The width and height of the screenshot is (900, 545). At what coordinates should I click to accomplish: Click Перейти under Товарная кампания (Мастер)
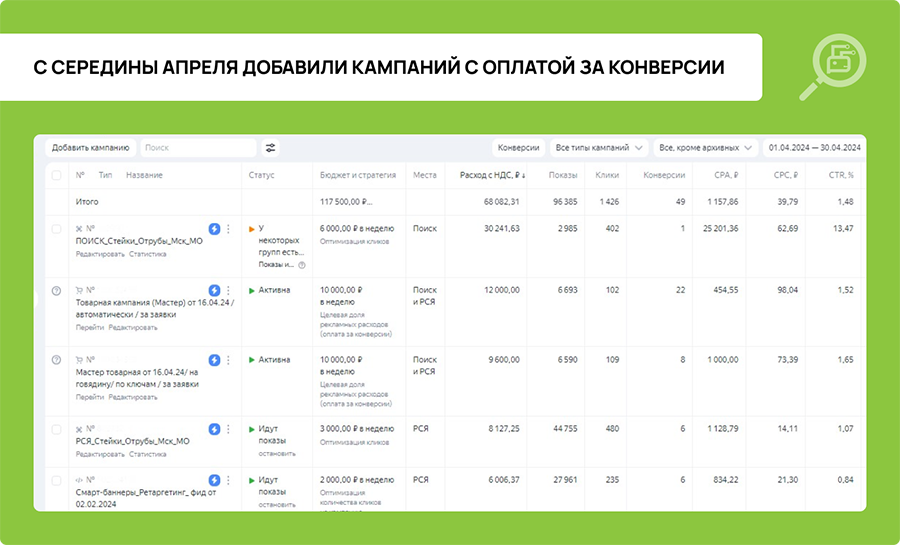coord(90,328)
